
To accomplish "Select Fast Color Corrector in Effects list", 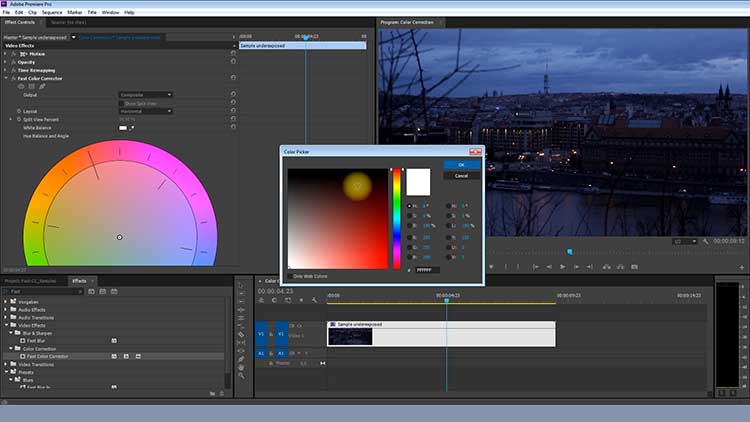I will coord(47,356).
